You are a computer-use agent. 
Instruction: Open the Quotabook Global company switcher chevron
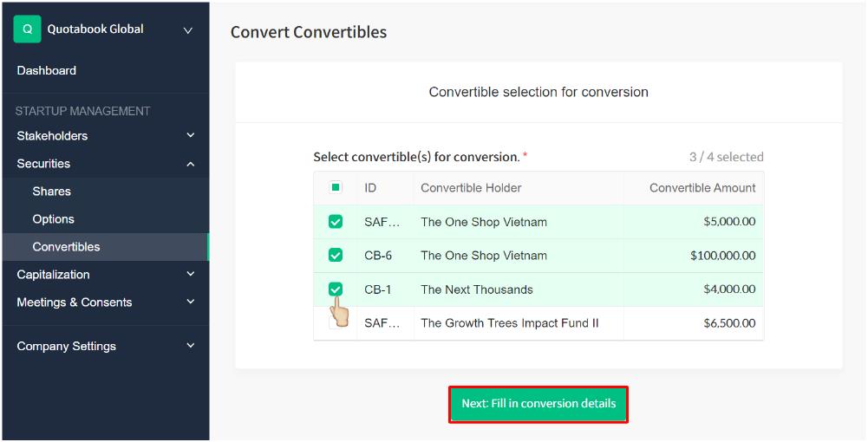(188, 30)
